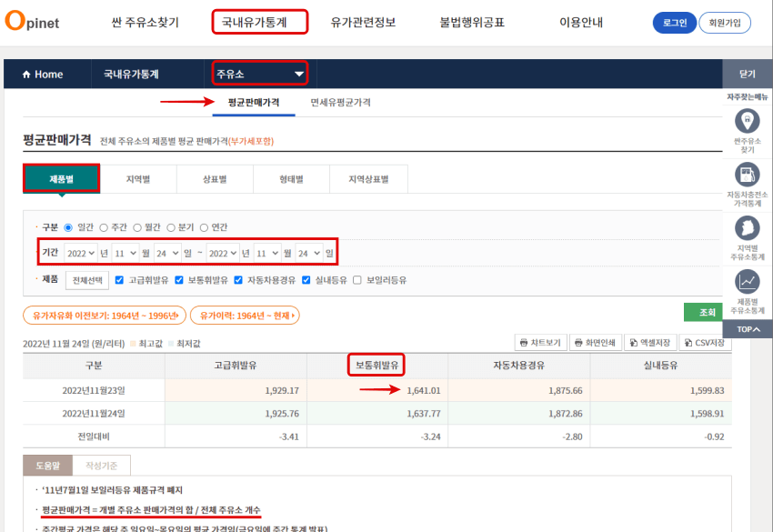Open the start day dropdown

(x=167, y=253)
